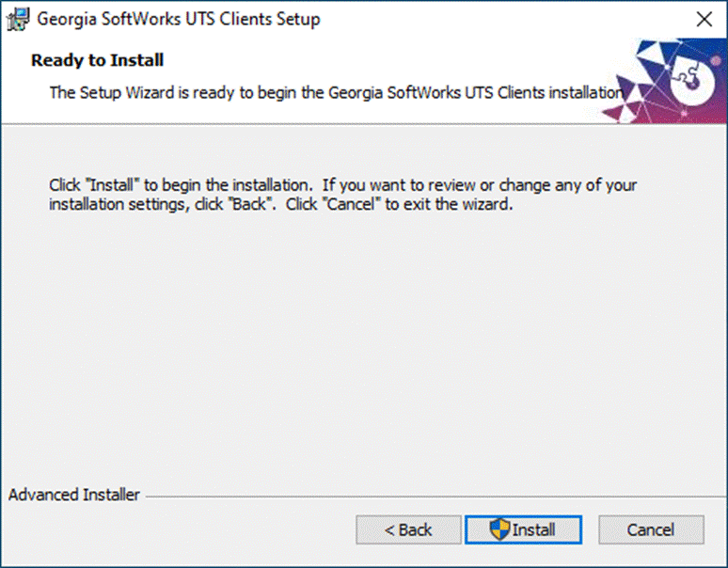Screen dimensions: 728x568
Task: Start installation with the Install button
Action: pos(523,529)
